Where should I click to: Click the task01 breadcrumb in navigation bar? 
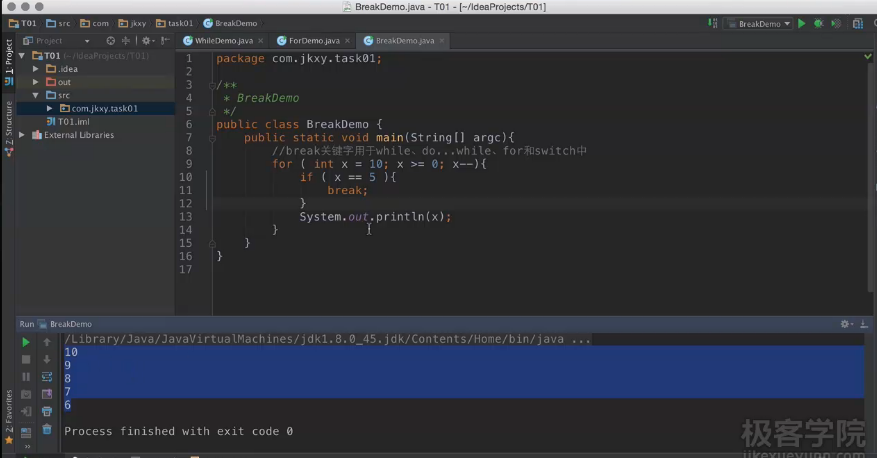pyautogui.click(x=178, y=23)
